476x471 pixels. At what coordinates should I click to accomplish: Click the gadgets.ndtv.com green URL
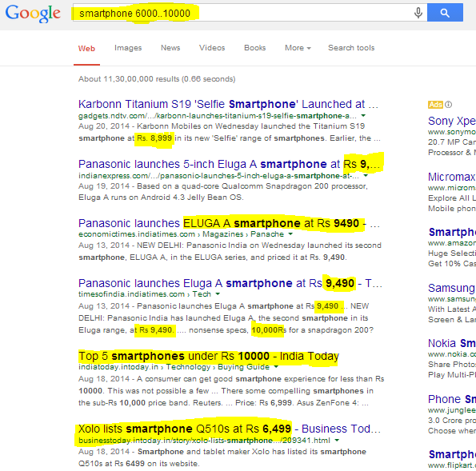(218, 116)
